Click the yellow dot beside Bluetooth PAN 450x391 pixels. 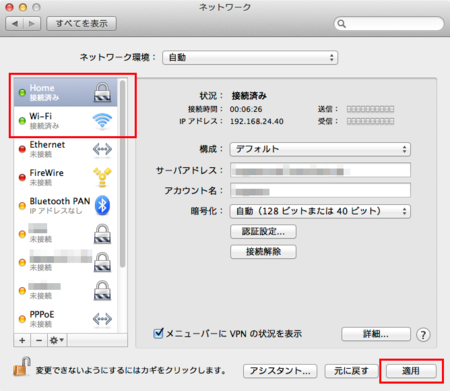[22, 206]
